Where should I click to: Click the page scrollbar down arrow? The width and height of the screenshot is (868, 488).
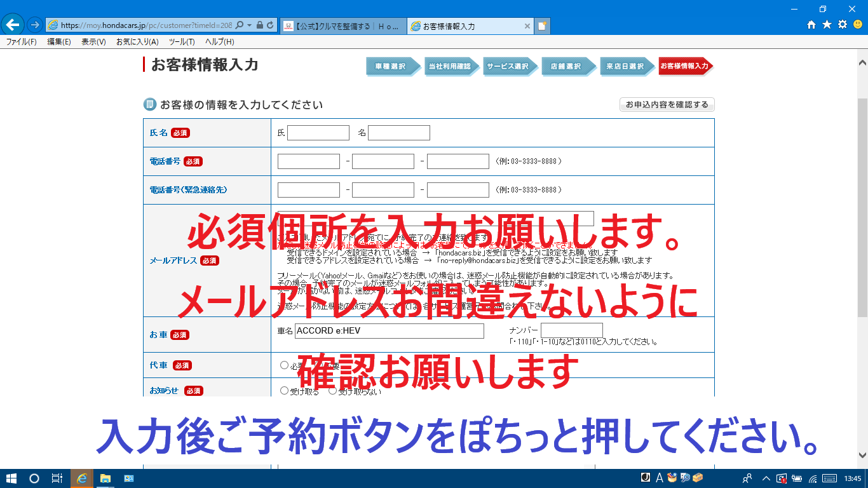tap(862, 455)
